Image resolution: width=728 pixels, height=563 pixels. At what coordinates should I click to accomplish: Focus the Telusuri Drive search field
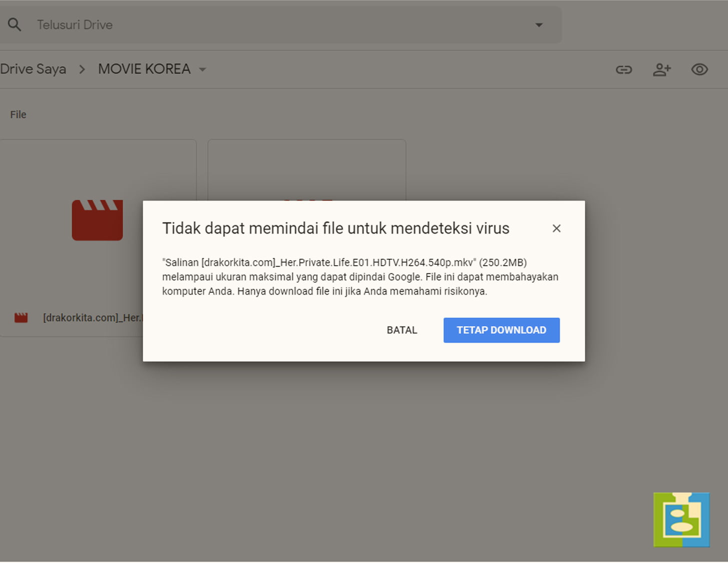[x=280, y=25]
